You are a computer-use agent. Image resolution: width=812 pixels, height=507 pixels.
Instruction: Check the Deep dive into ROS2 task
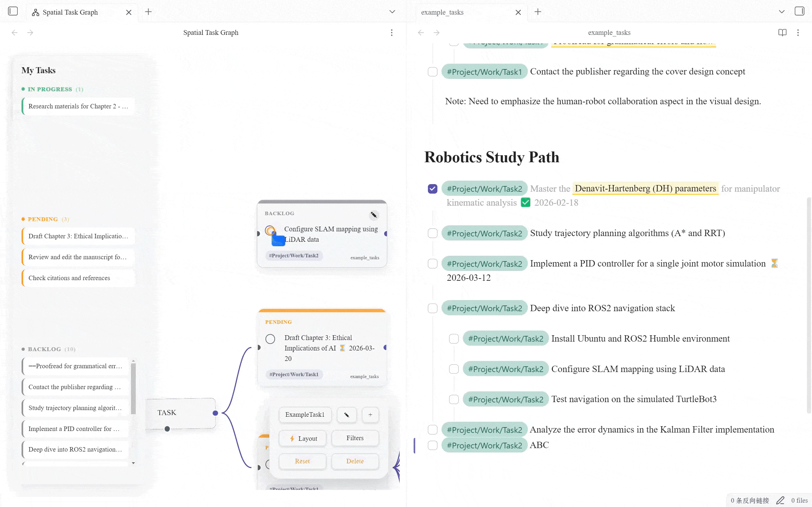(433, 309)
